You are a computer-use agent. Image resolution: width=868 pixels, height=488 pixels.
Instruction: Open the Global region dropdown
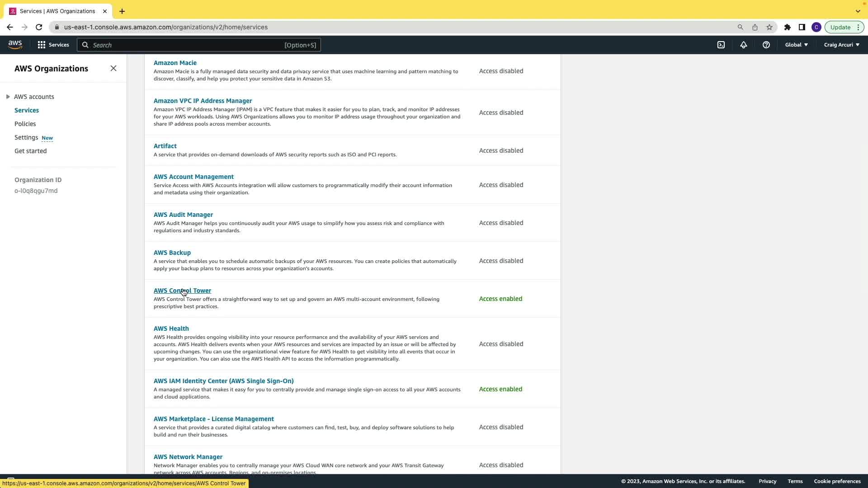tap(796, 45)
